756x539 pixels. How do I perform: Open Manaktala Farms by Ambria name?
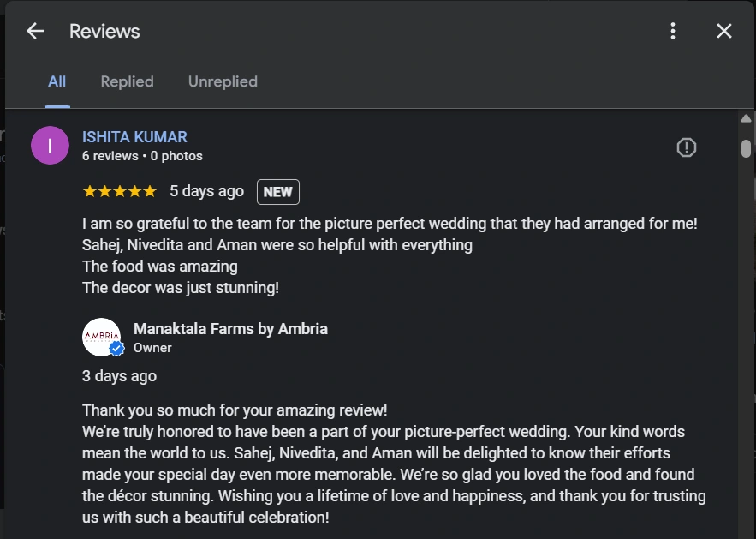coord(230,329)
